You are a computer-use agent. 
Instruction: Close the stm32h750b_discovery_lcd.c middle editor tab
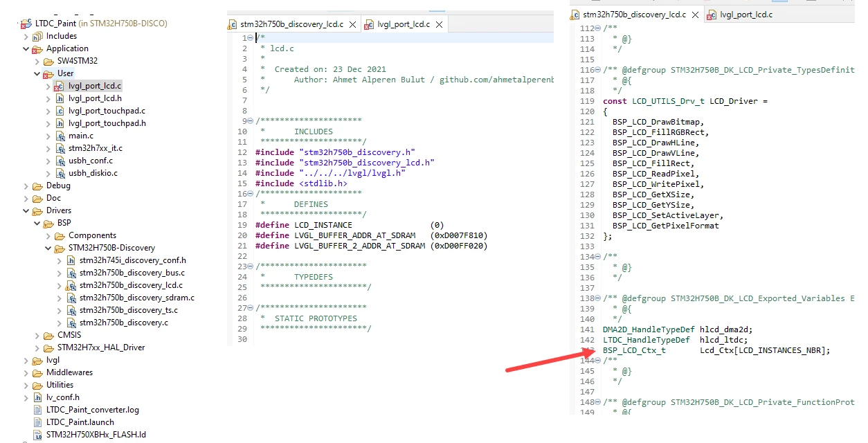coord(352,24)
